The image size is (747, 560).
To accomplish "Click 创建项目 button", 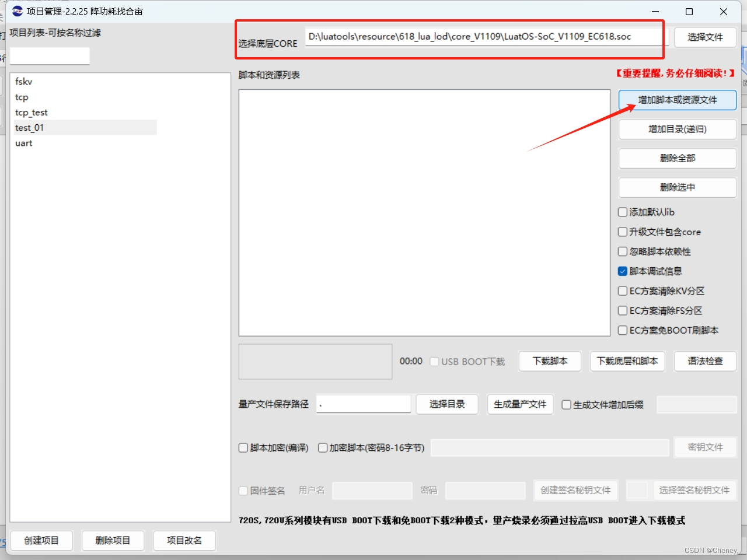I will click(x=41, y=541).
